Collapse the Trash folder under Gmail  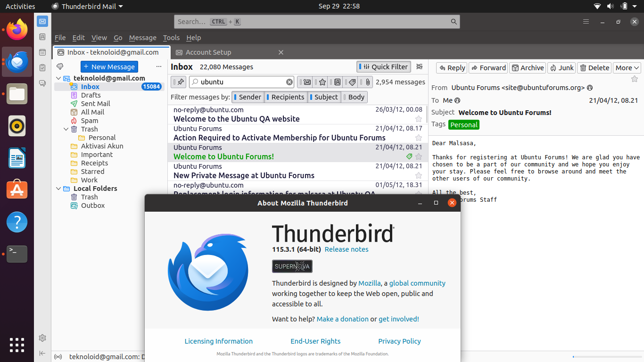tap(66, 129)
